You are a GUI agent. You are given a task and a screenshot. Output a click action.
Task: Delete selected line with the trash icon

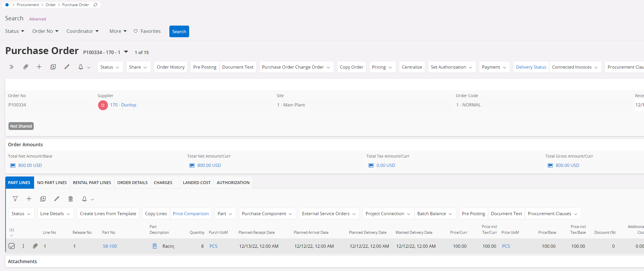70,199
